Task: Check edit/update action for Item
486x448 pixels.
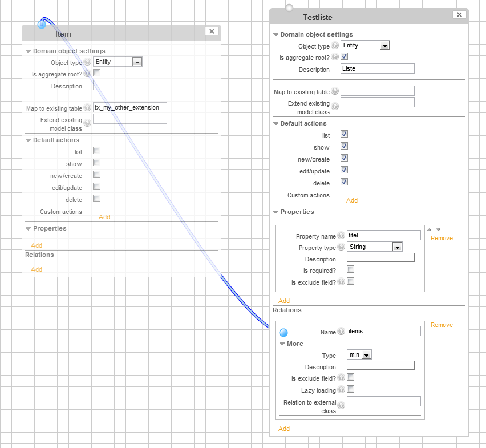Action: pos(97,186)
